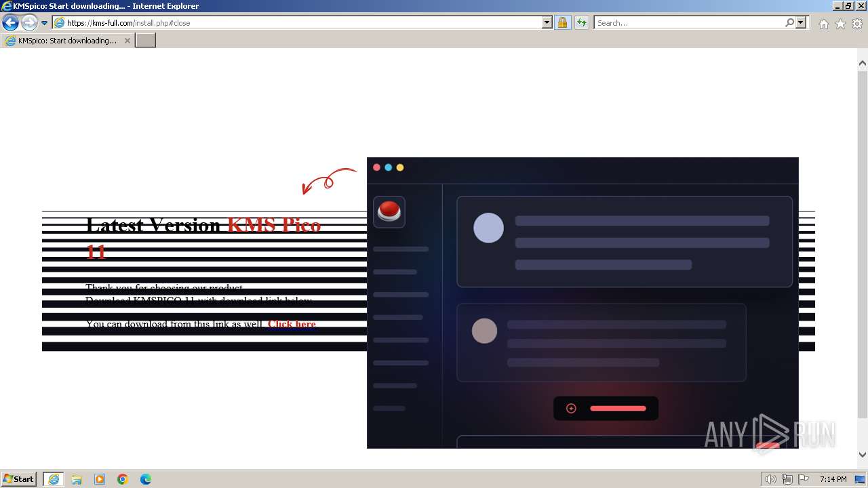The height and width of the screenshot is (488, 868).
Task: Click the red progress bar in the mockup
Action: tap(618, 408)
